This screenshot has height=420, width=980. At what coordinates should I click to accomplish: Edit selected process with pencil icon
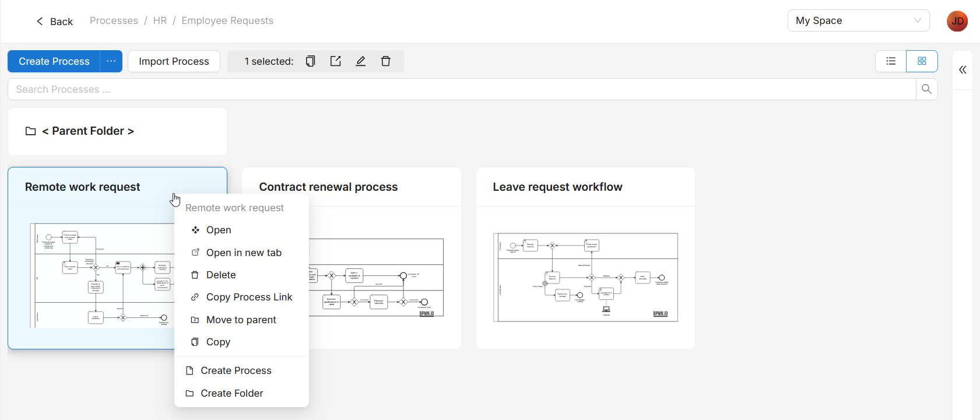(361, 61)
